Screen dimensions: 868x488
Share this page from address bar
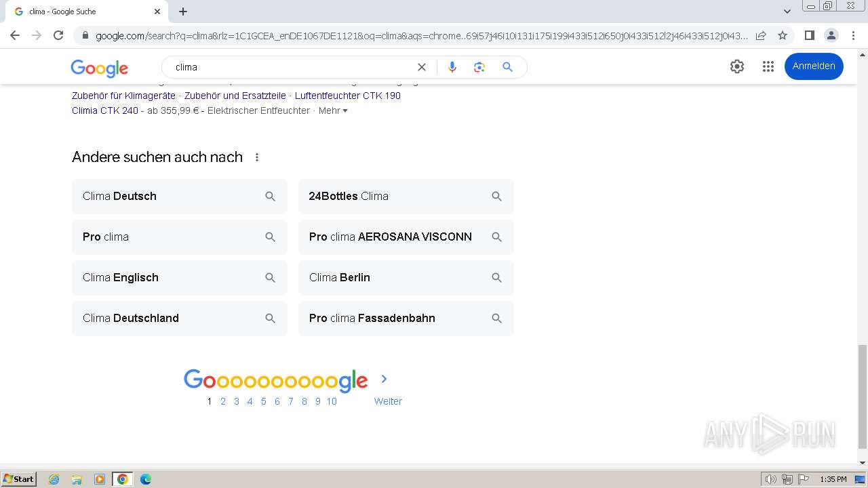[761, 35]
